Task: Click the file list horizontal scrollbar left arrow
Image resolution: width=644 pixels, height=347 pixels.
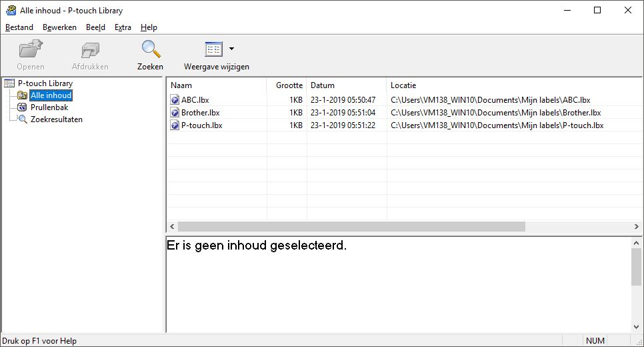Action: pos(172,226)
